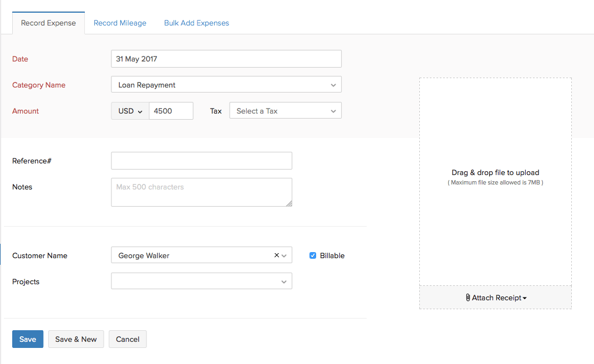Switch to Bulk Add Expenses tab
This screenshot has width=594, height=364.
[196, 23]
